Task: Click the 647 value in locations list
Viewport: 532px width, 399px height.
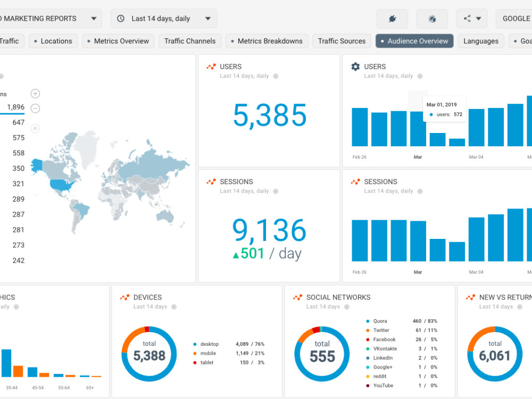Action: tap(18, 122)
